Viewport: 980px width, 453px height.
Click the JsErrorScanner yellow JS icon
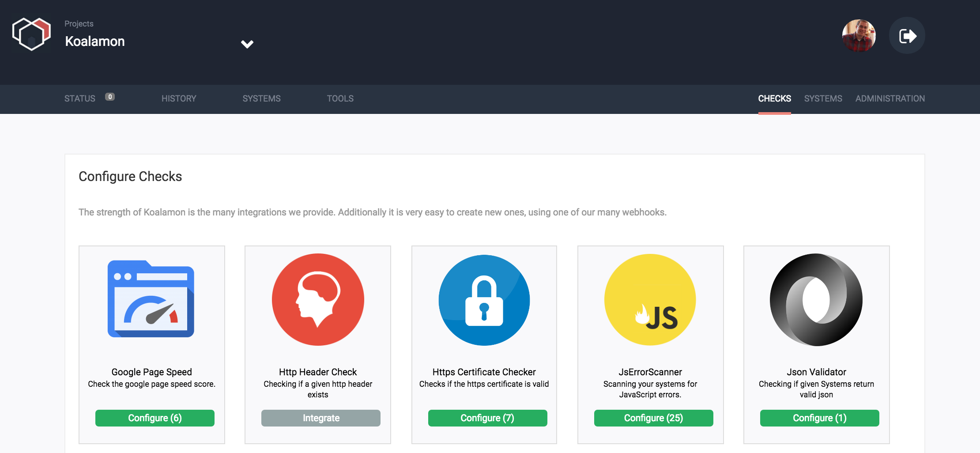coord(650,299)
